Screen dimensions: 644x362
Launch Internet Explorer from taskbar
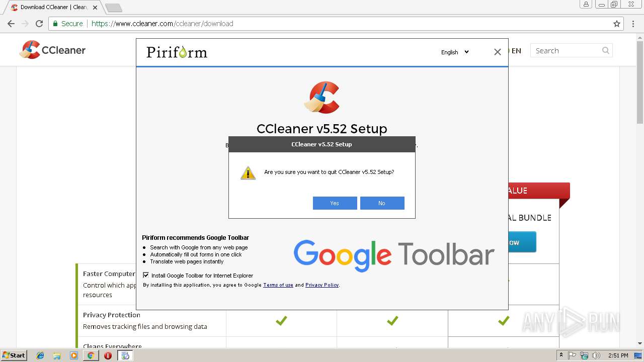pyautogui.click(x=40, y=355)
